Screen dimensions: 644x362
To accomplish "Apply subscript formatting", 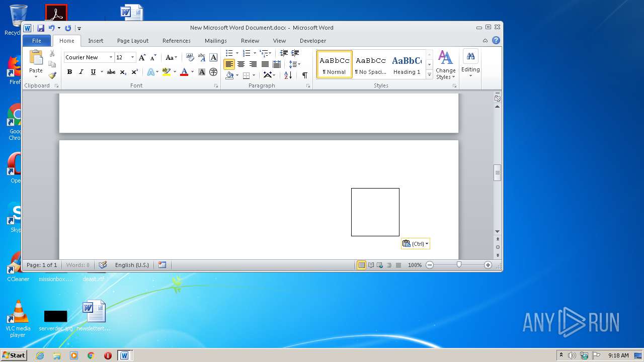I will pyautogui.click(x=123, y=72).
